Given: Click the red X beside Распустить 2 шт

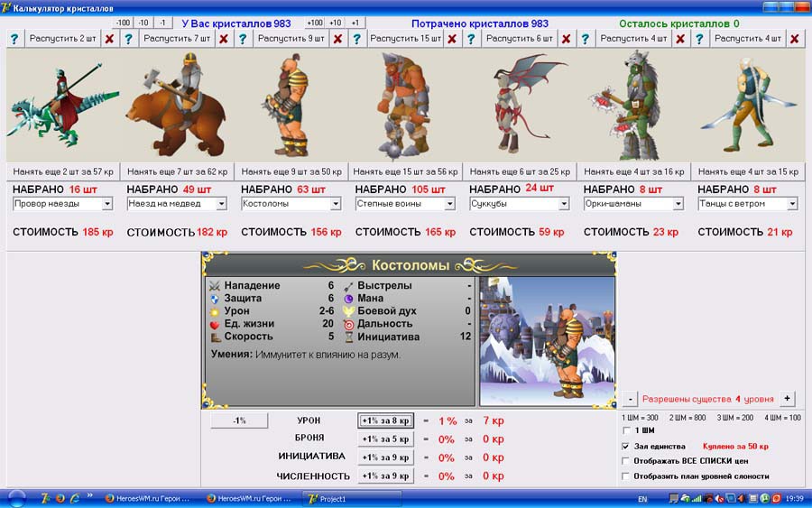Looking at the screenshot, I should tap(109, 39).
